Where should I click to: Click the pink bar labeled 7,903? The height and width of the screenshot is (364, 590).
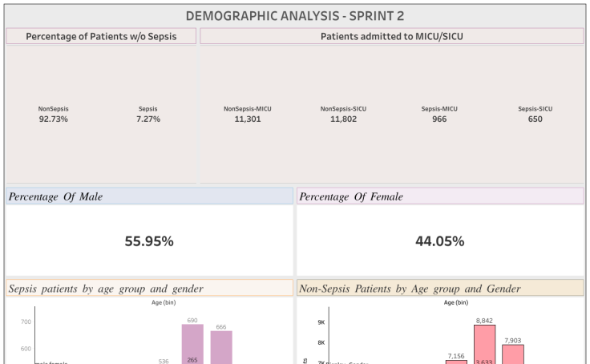(x=513, y=353)
